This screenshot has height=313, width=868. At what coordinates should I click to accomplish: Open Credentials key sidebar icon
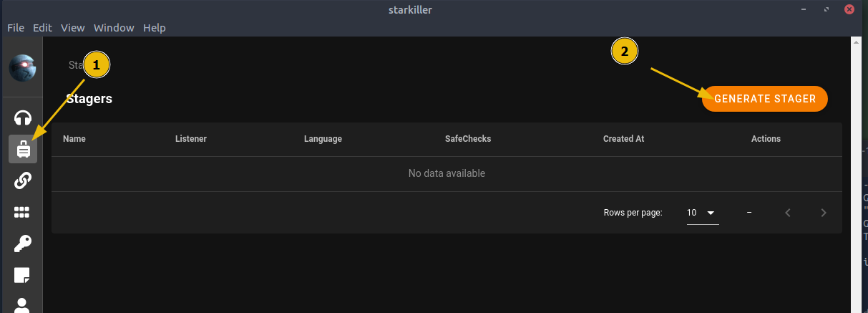(23, 244)
